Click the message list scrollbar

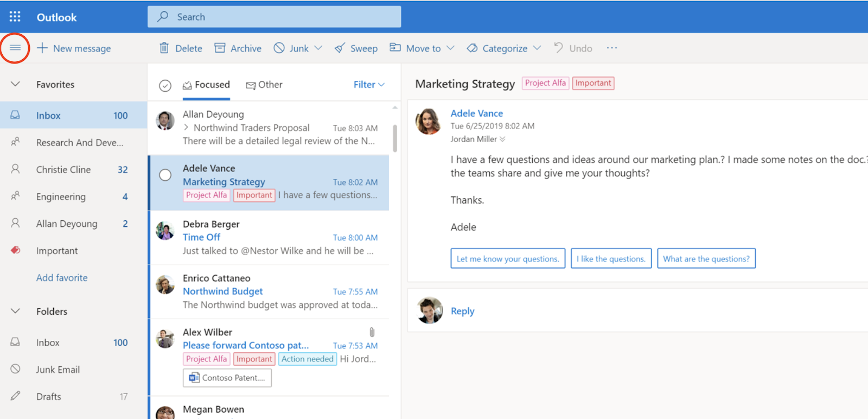[x=394, y=138]
